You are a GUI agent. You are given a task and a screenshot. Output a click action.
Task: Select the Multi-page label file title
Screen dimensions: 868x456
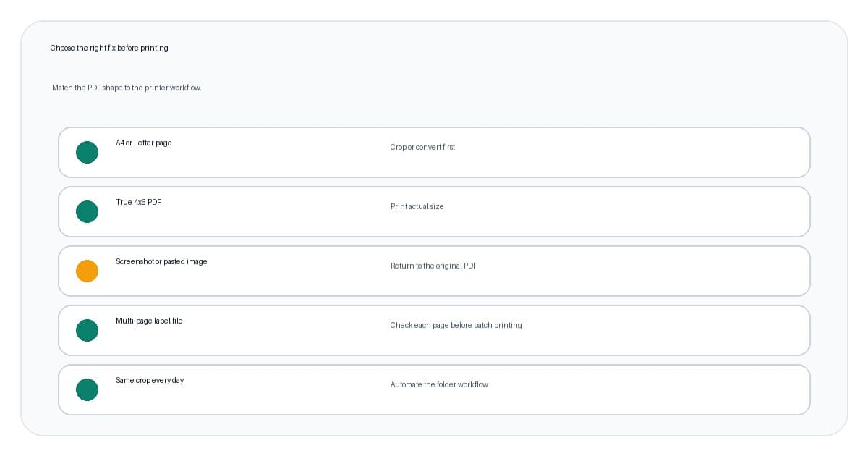coord(149,321)
